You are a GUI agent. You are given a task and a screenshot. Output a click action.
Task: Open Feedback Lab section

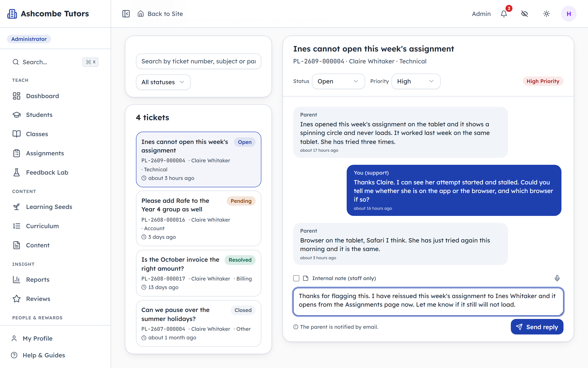[55, 173]
